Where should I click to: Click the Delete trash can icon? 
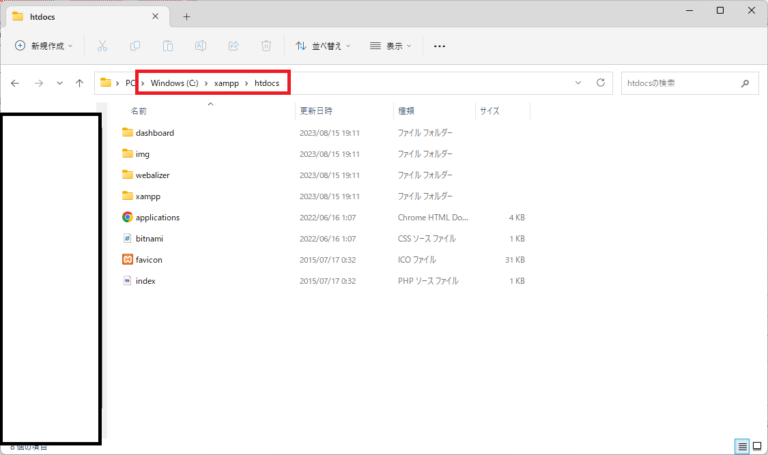(x=266, y=46)
